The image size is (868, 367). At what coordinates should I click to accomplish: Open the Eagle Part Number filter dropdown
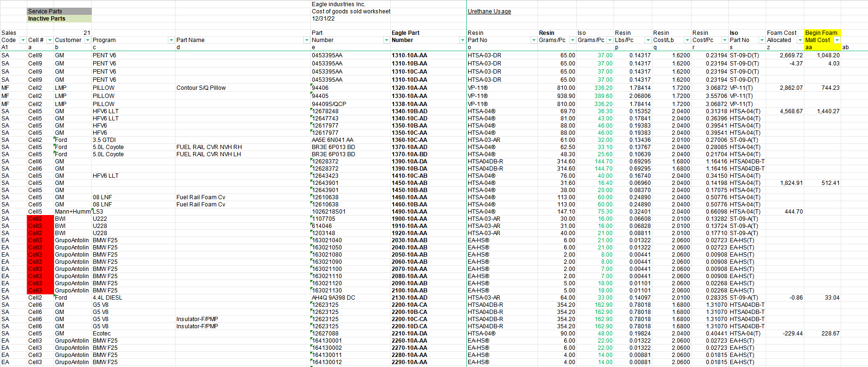tap(462, 40)
